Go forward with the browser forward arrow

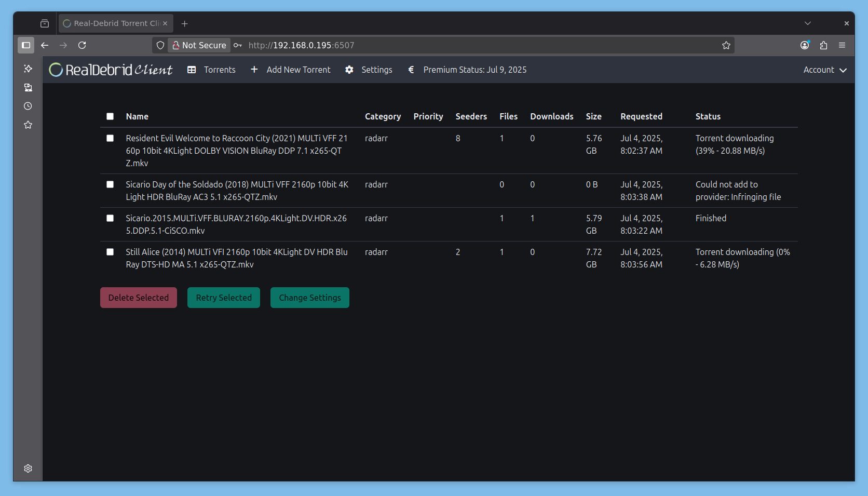click(x=63, y=45)
